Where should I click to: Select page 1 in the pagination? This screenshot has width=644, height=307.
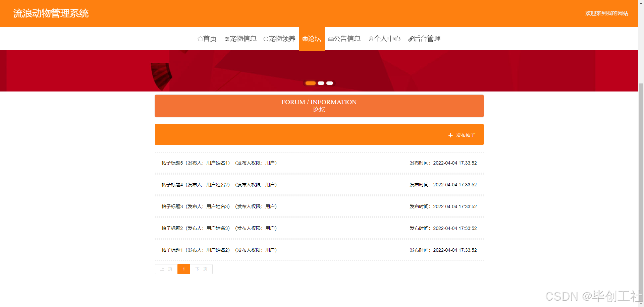(184, 269)
